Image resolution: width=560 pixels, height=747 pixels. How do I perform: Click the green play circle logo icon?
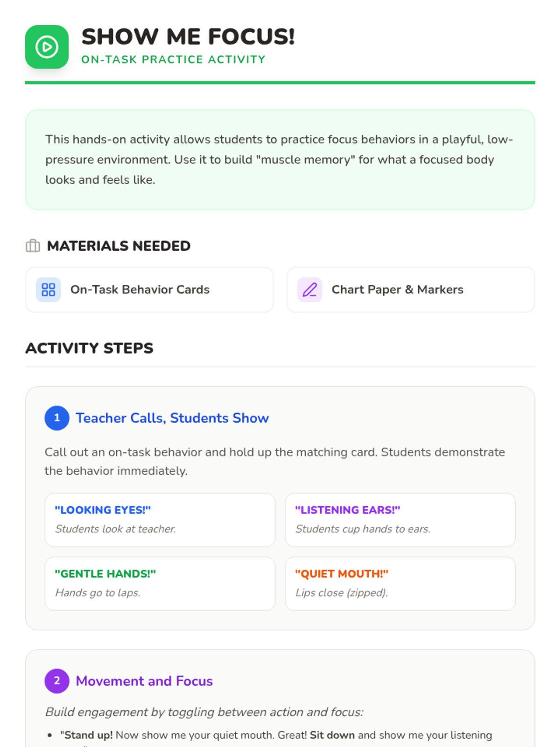[x=47, y=47]
